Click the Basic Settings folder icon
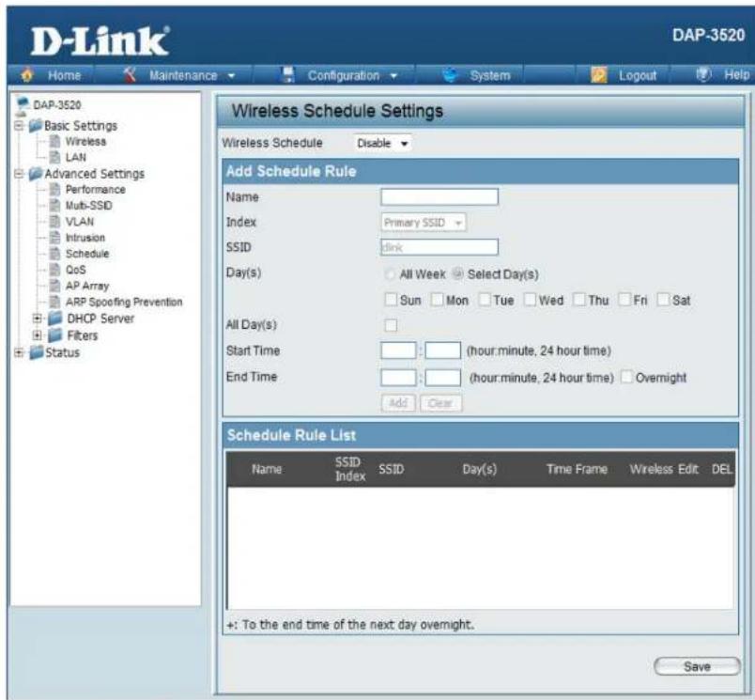This screenshot has height=700, width=755. [x=36, y=126]
